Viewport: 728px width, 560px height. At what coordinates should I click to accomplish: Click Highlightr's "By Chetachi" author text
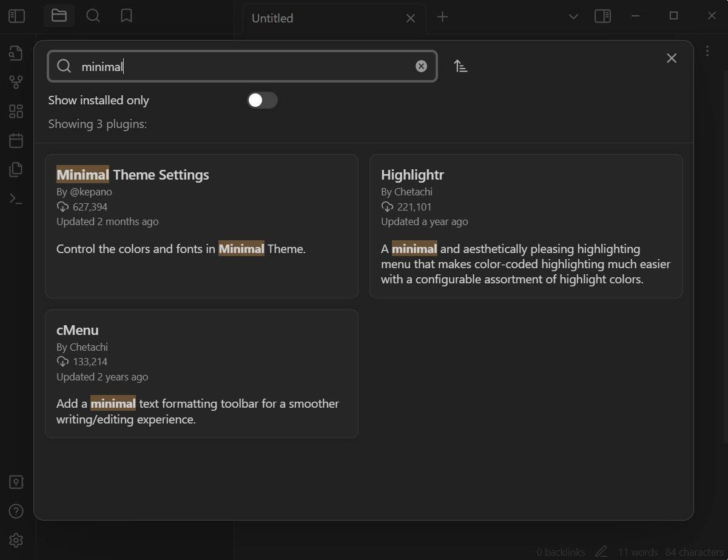pyautogui.click(x=406, y=192)
